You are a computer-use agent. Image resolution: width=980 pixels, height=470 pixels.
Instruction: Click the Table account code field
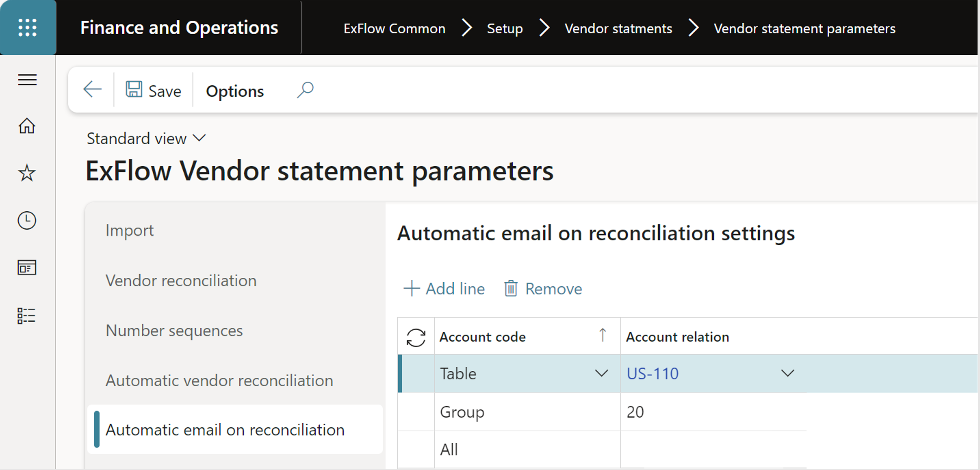point(527,374)
